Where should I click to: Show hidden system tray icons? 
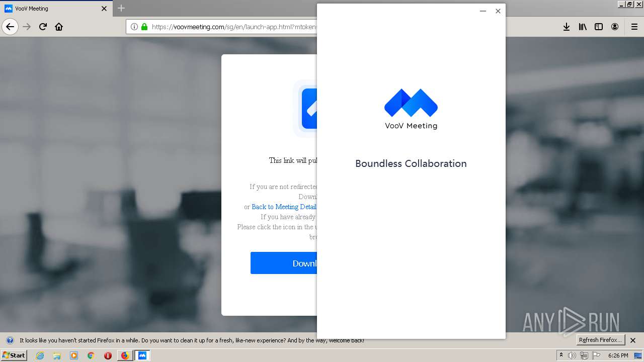click(x=561, y=355)
